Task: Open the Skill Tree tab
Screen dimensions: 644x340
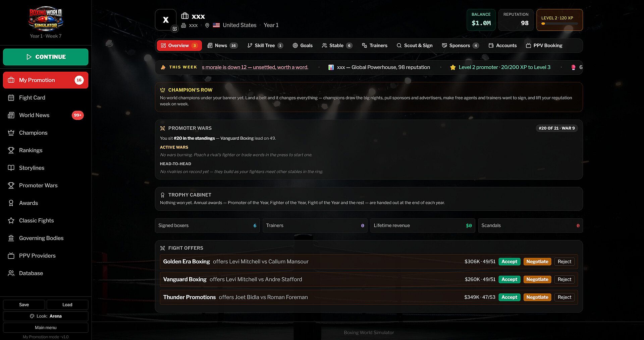Action: [x=265, y=46]
